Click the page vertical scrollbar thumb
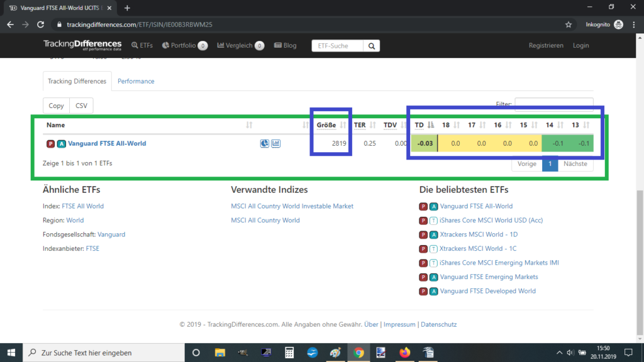The image size is (644, 362). pyautogui.click(x=640, y=263)
